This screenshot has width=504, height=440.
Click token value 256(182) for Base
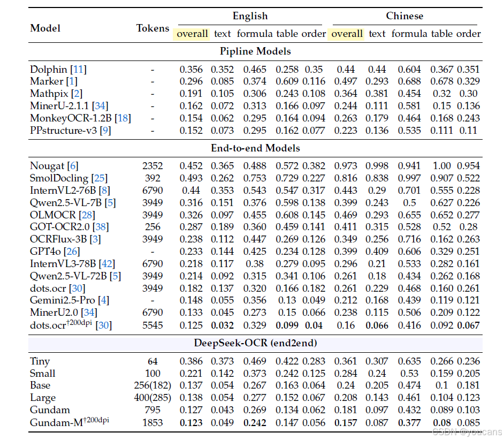coord(152,385)
